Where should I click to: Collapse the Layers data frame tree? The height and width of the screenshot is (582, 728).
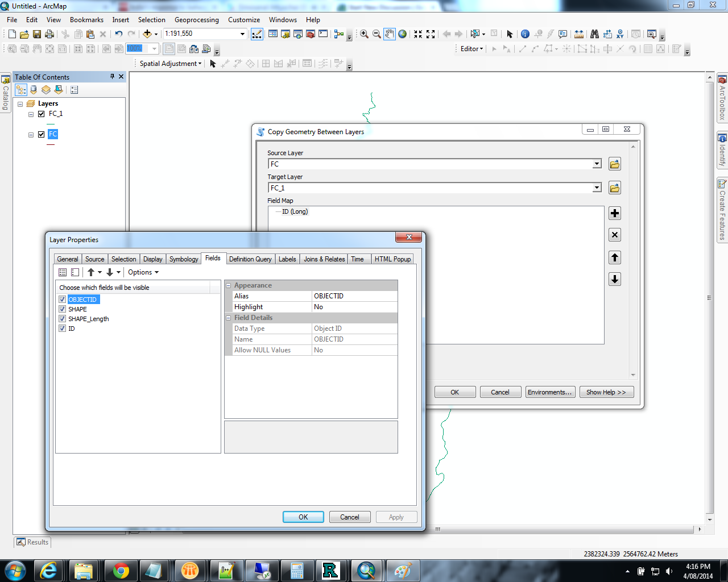20,104
